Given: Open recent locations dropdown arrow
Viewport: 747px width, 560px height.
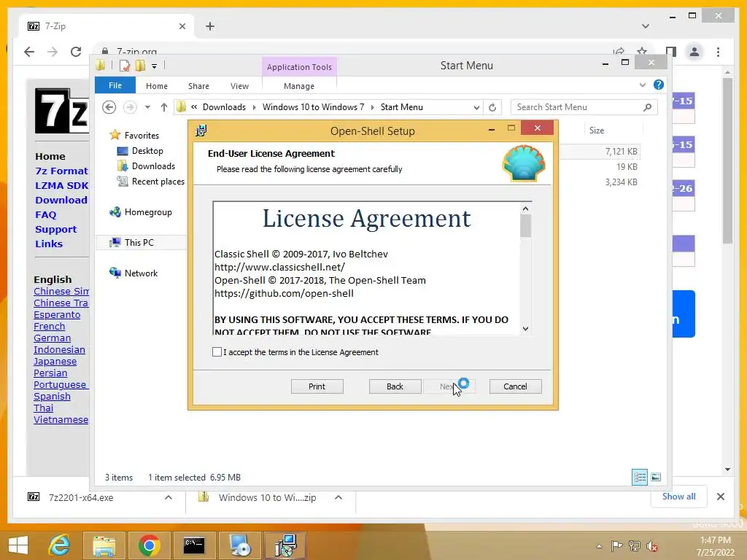Looking at the screenshot, I should coord(147,107).
